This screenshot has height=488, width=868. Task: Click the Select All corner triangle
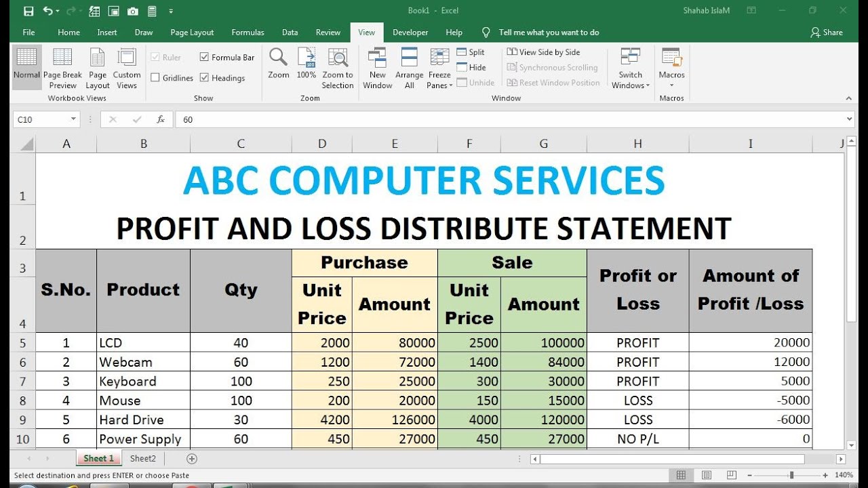point(26,144)
